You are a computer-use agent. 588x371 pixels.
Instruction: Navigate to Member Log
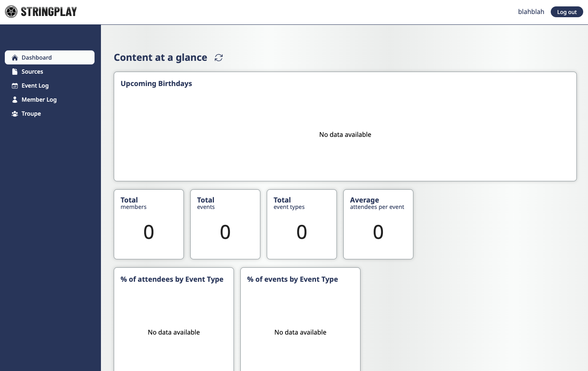pos(39,100)
